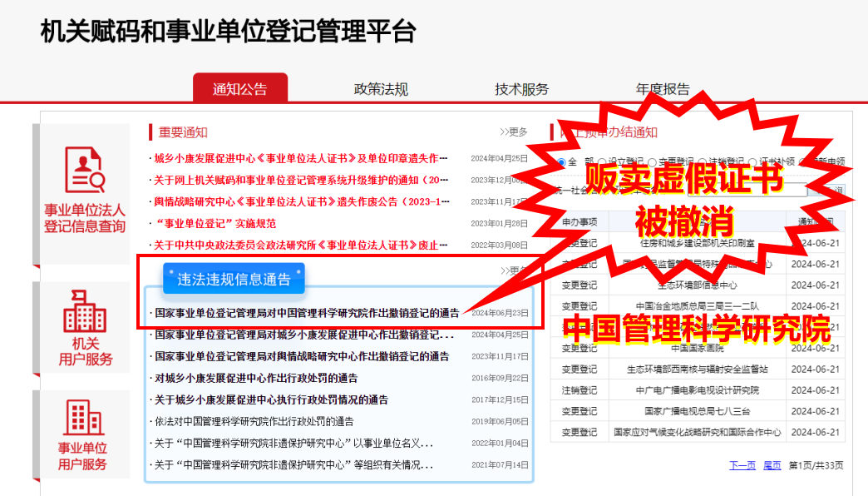
Task: Click the page indicator 第1页/共33页
Action: 816,465
